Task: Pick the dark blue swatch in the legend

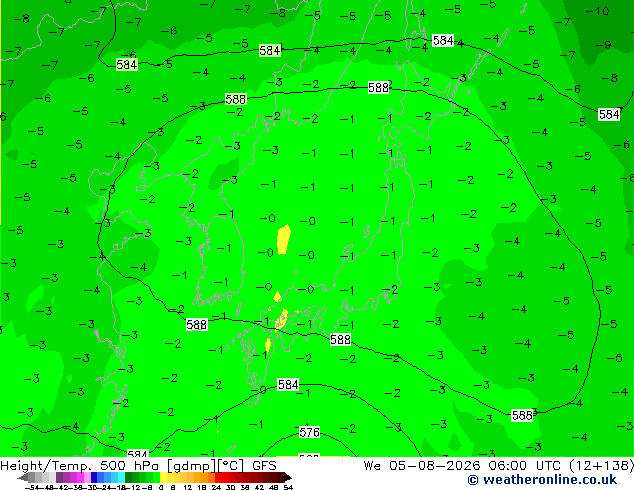Action: (x=94, y=477)
